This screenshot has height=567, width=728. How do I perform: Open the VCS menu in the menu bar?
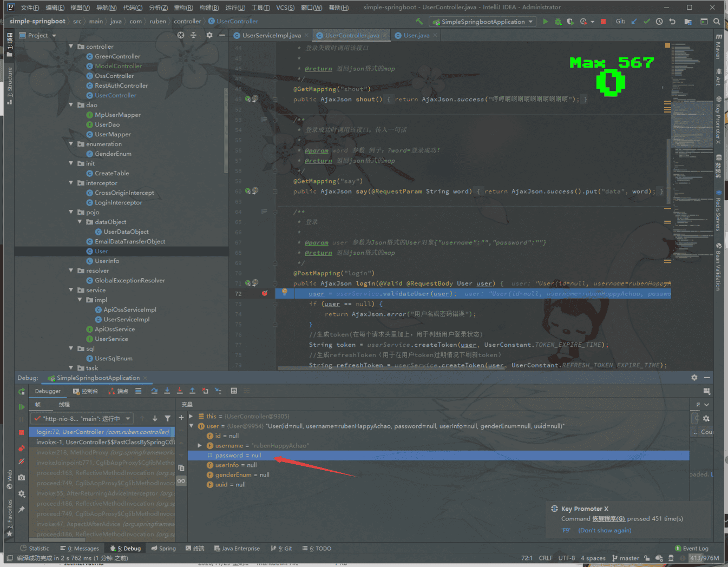pyautogui.click(x=285, y=8)
